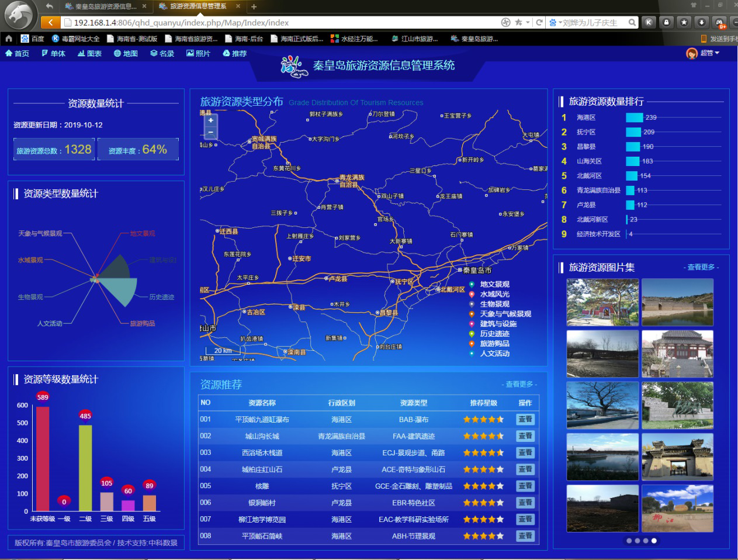
Task: Zoom in on the tourism map
Action: tap(210, 120)
